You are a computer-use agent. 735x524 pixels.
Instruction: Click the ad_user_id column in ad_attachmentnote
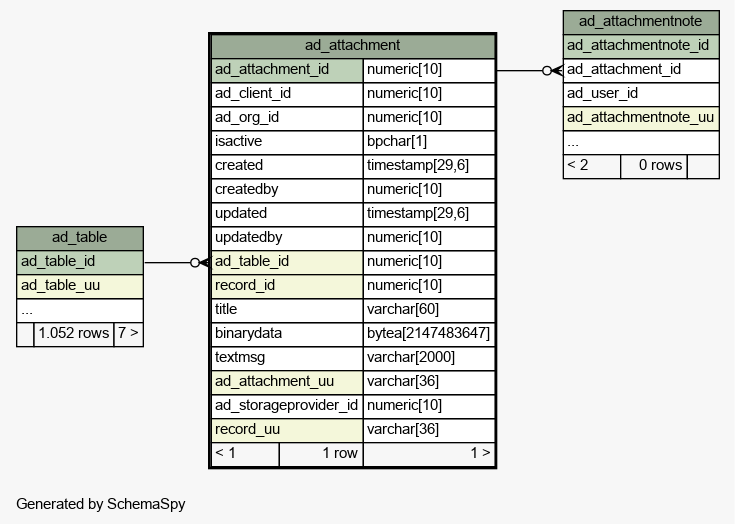click(x=641, y=94)
